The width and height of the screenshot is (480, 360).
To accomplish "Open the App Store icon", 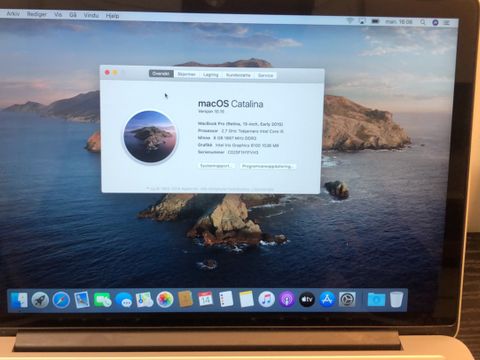I will point(327,299).
